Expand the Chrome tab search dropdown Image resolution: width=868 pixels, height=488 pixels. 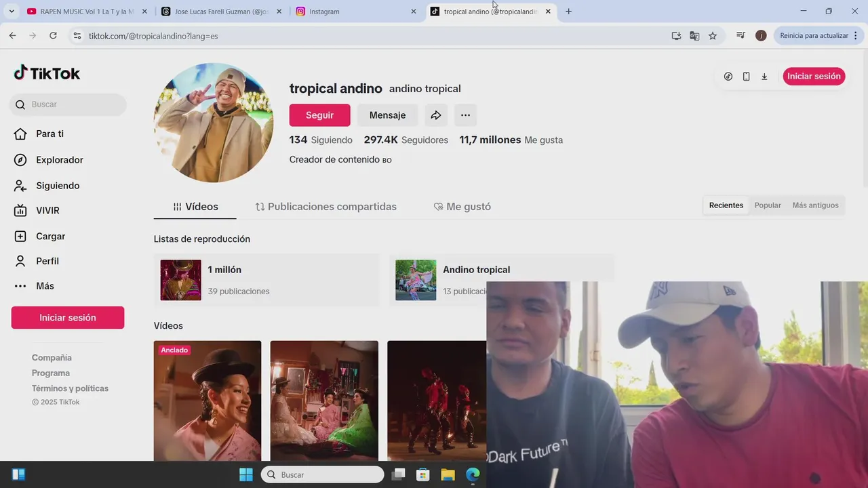(x=11, y=12)
